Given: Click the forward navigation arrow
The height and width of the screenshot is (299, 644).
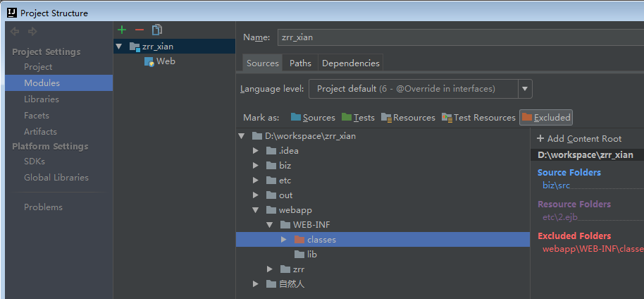Looking at the screenshot, I should (x=32, y=31).
